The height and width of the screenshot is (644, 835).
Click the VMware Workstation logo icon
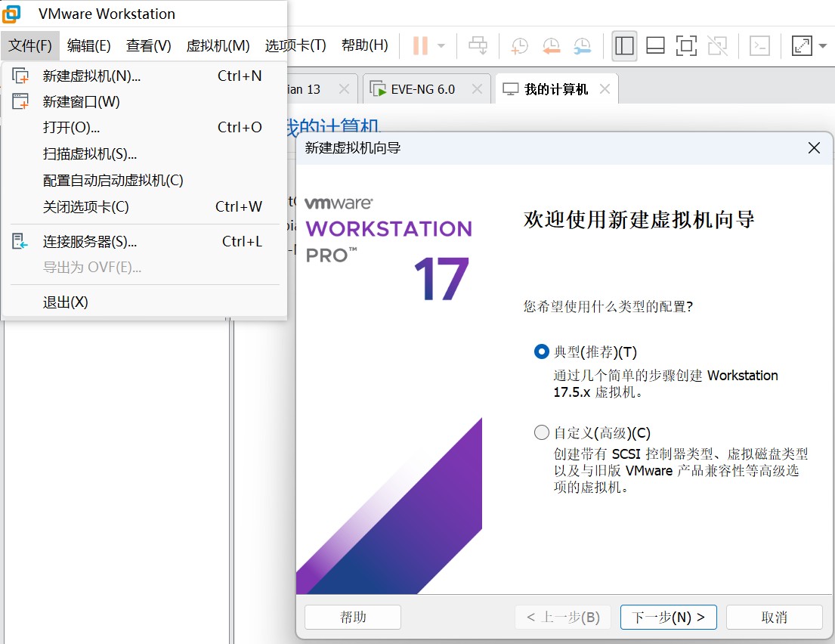[x=12, y=14]
